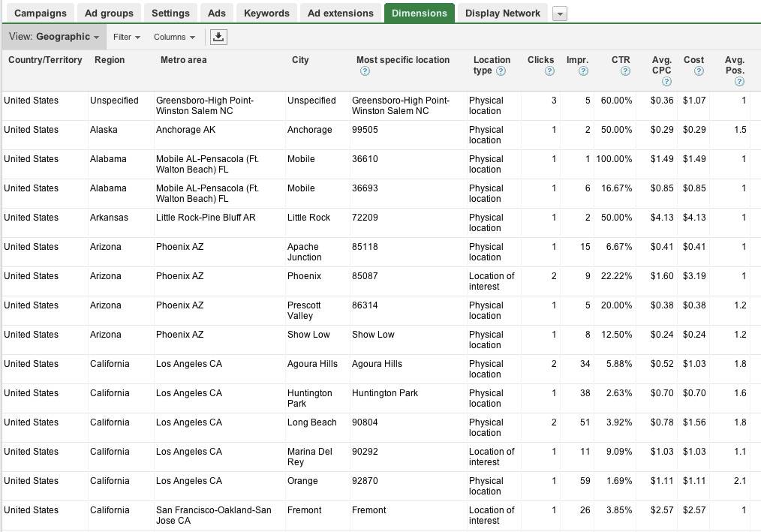761x532 pixels.
Task: Open the Settings tab
Action: pyautogui.click(x=170, y=13)
